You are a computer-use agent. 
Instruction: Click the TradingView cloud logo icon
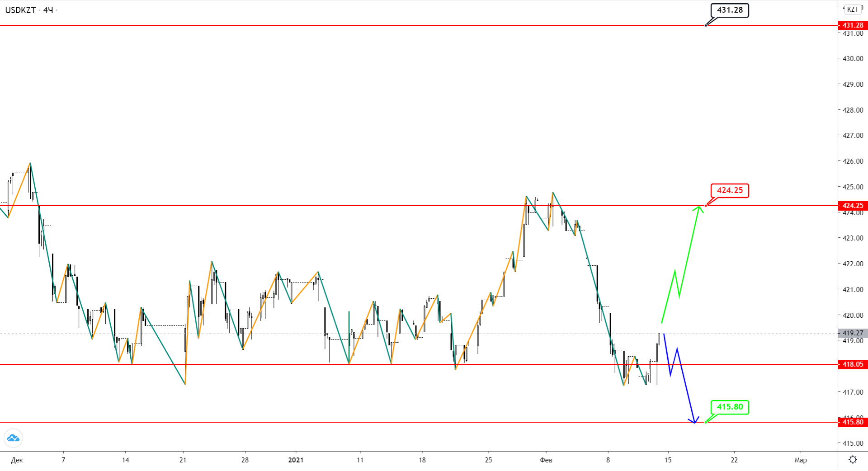click(13, 438)
